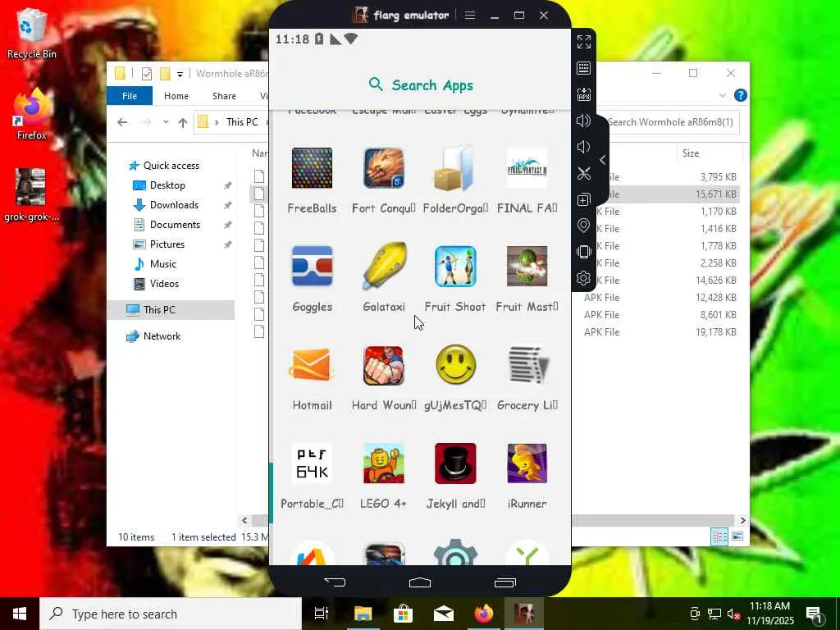Decrease emulator volume with lower speaker icon
The image size is (840, 630).
583,147
